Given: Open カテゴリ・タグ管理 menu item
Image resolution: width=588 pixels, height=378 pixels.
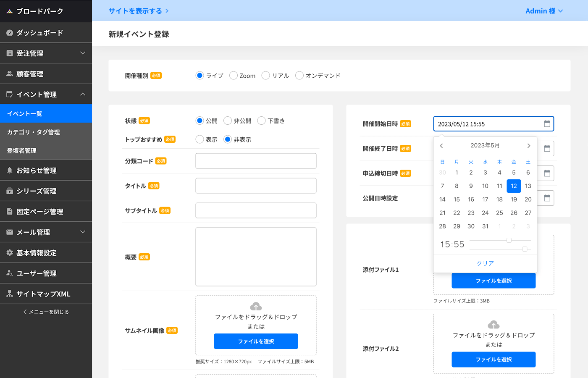Looking at the screenshot, I should (46, 132).
